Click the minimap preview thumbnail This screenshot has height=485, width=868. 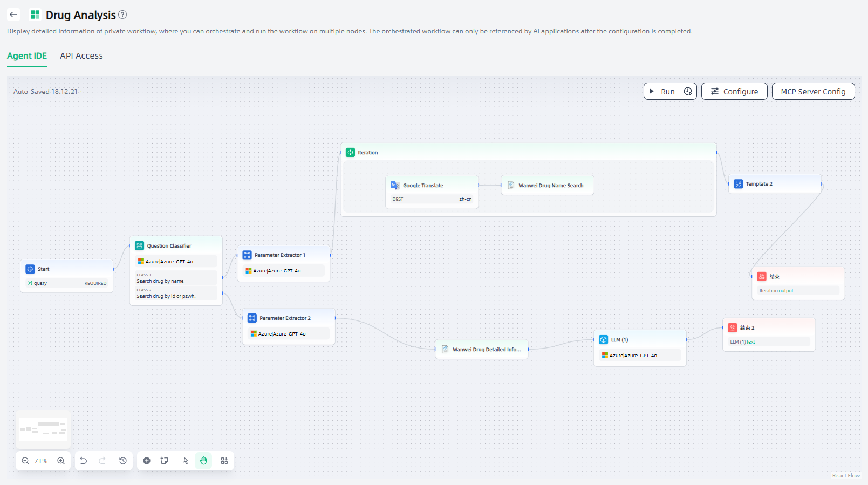point(43,429)
